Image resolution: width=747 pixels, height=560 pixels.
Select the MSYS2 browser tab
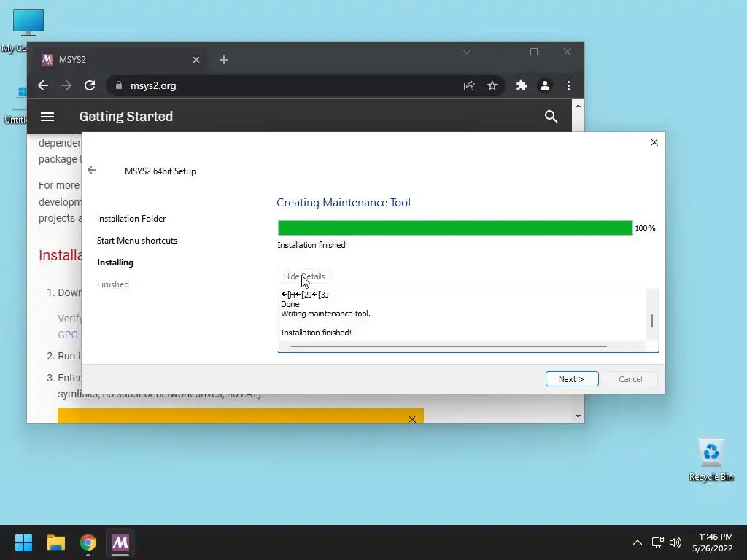(x=121, y=60)
